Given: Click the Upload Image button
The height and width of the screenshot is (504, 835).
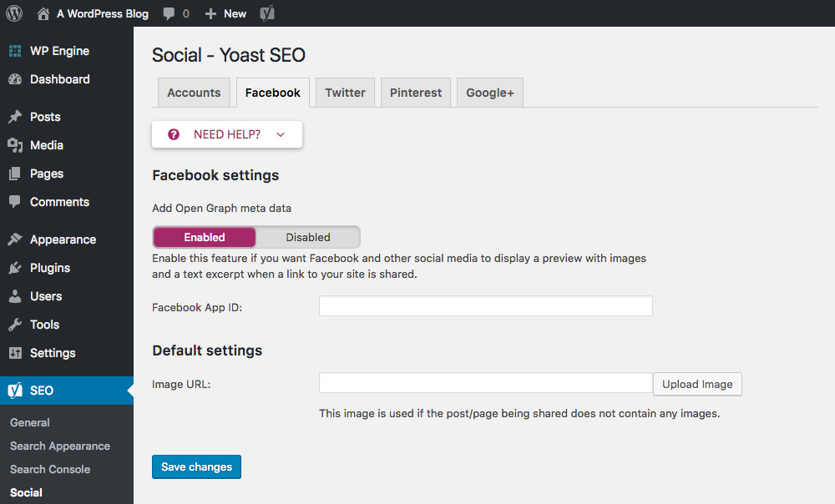Looking at the screenshot, I should click(697, 384).
